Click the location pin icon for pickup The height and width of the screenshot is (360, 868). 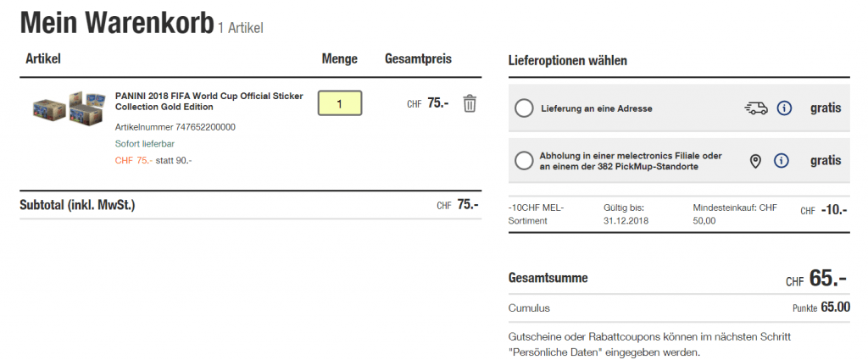(755, 160)
